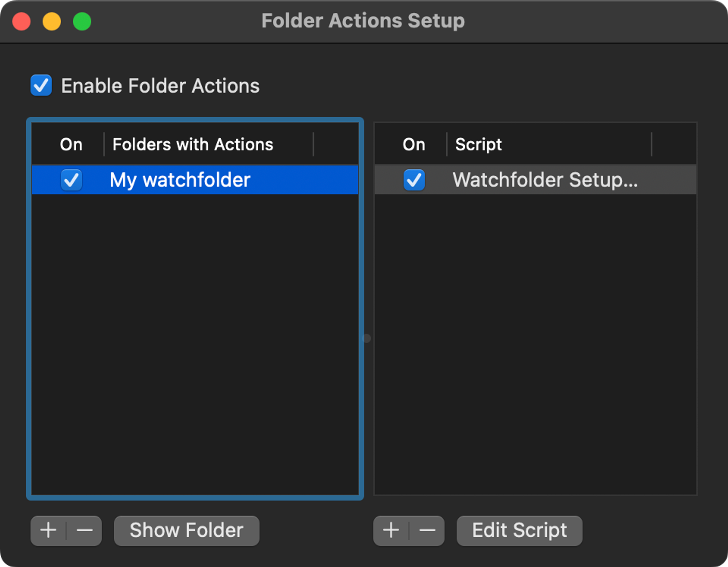Close the Folder Actions Setup window
The height and width of the screenshot is (567, 728).
[x=21, y=21]
